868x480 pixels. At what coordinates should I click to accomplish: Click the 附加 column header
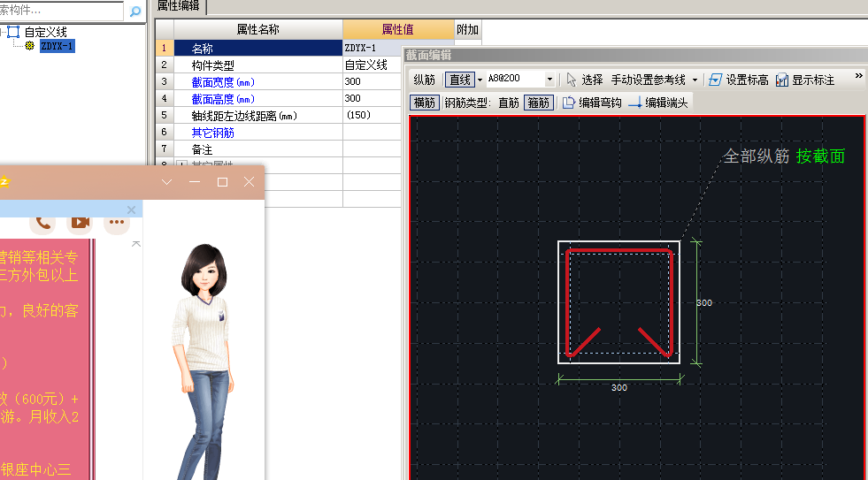468,29
